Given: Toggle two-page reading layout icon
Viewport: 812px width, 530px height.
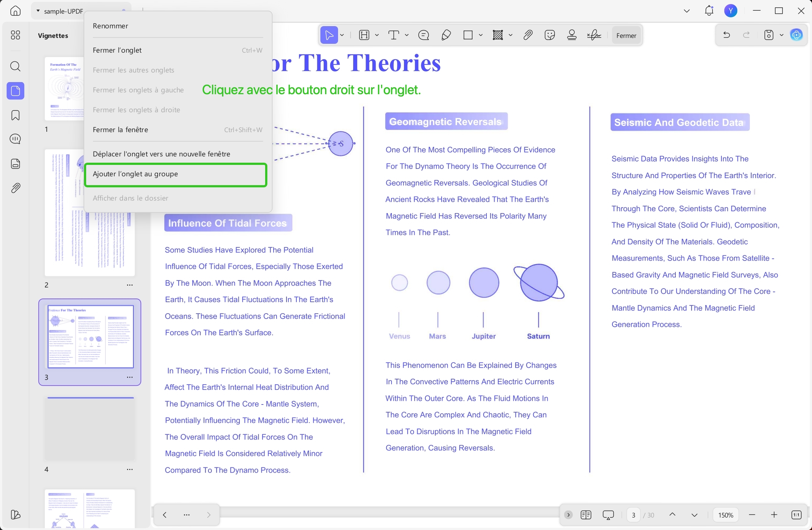Looking at the screenshot, I should tap(586, 515).
